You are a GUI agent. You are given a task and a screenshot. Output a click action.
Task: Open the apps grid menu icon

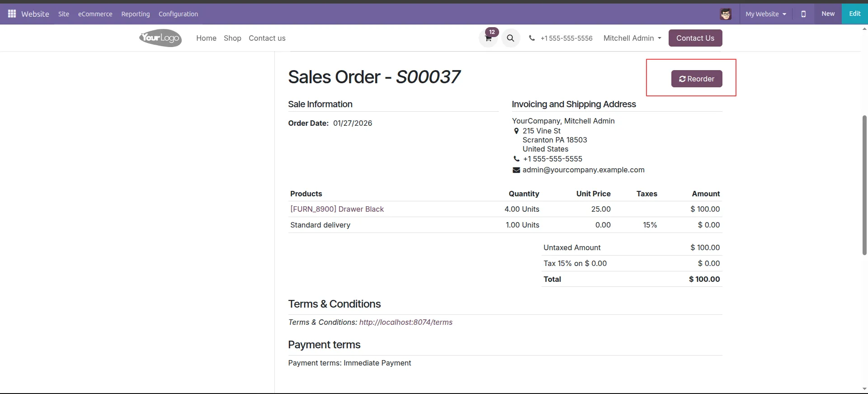[x=12, y=14]
